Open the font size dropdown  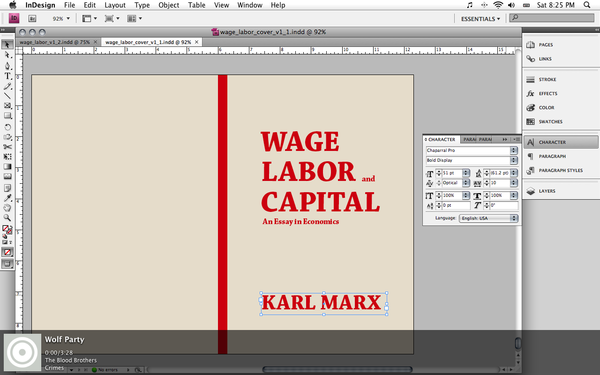466,173
